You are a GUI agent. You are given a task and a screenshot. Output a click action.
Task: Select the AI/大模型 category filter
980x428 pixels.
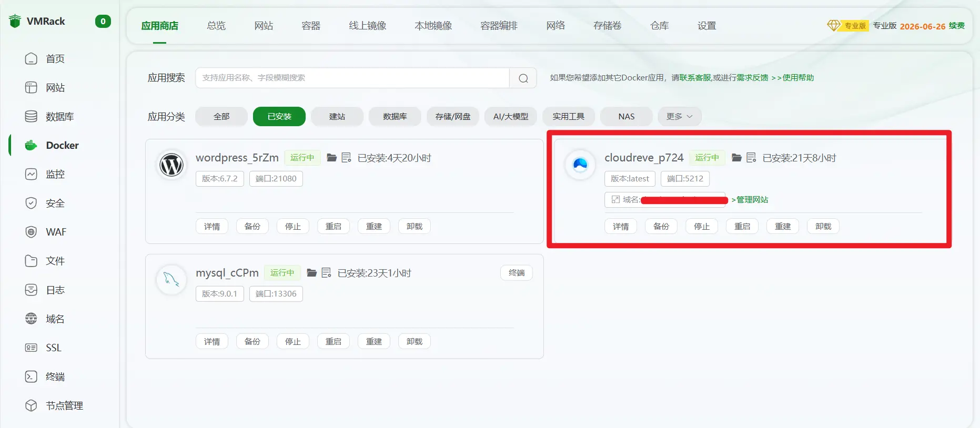510,117
